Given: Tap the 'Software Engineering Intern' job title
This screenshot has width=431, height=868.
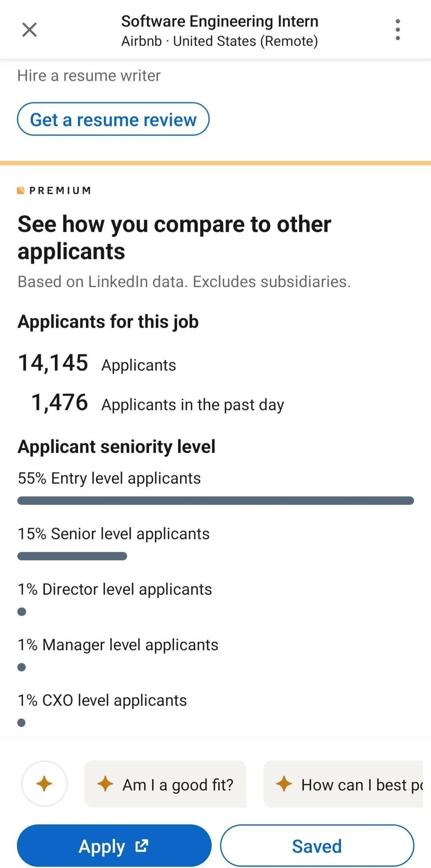Looking at the screenshot, I should [x=219, y=21].
